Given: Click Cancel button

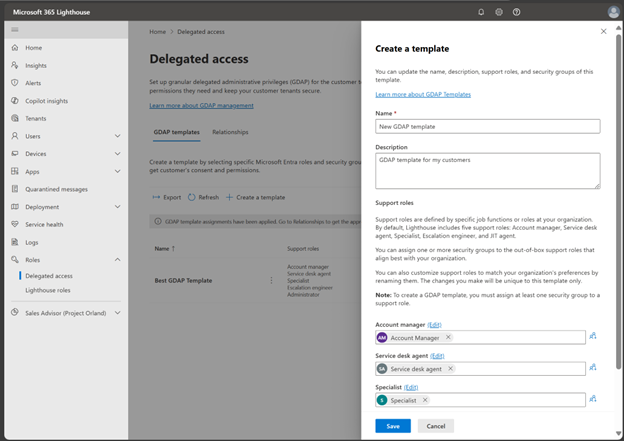Looking at the screenshot, I should [436, 426].
